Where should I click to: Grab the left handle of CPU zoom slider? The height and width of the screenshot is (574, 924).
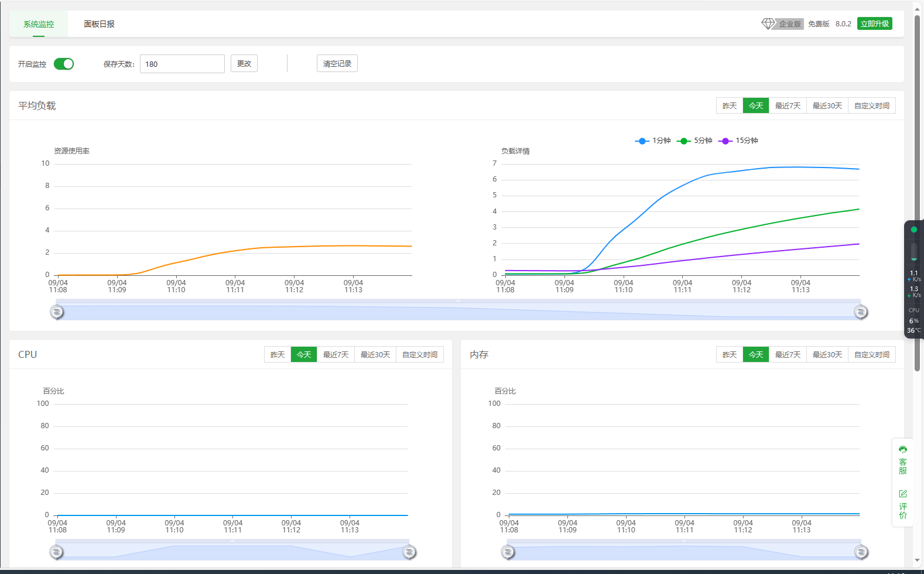pos(56,552)
